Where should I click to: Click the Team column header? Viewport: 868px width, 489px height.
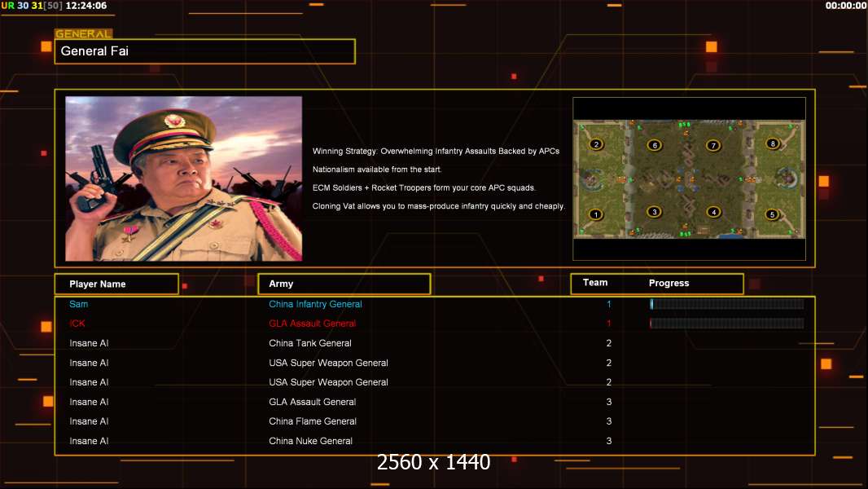595,283
